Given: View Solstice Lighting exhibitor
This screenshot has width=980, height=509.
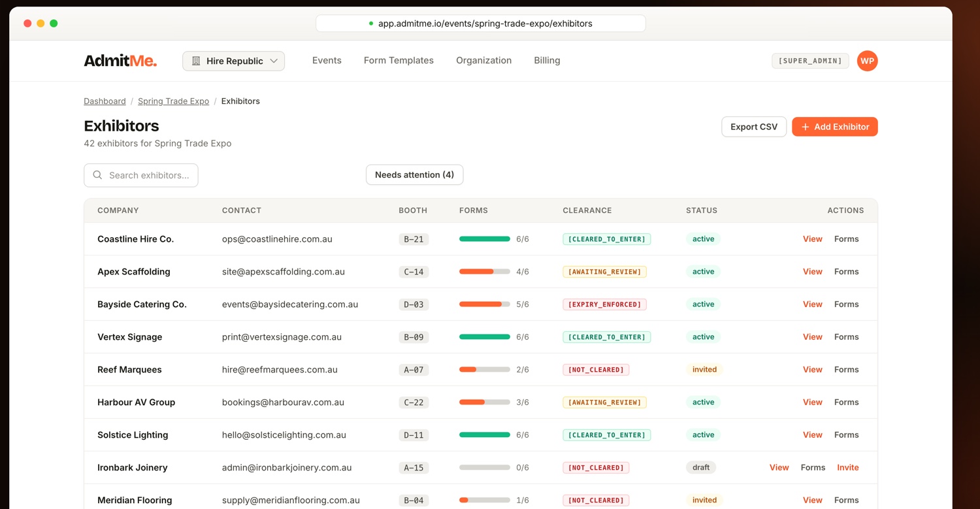Looking at the screenshot, I should click(x=812, y=435).
